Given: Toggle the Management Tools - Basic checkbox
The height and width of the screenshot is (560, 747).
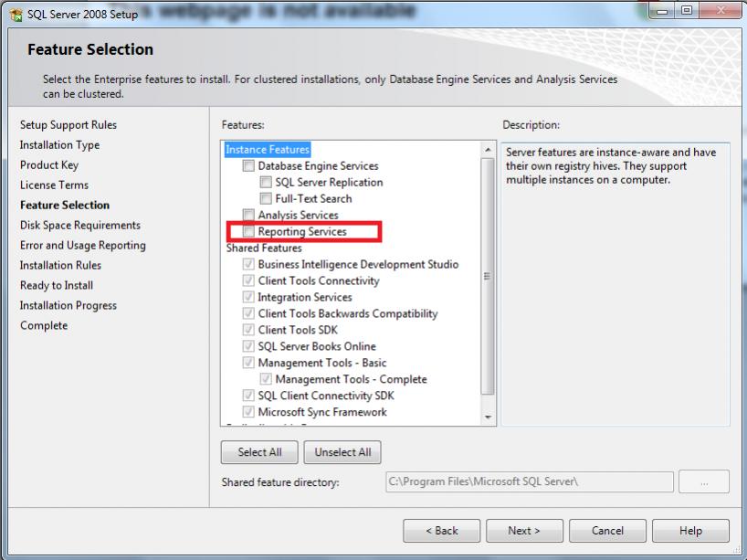Looking at the screenshot, I should click(248, 362).
